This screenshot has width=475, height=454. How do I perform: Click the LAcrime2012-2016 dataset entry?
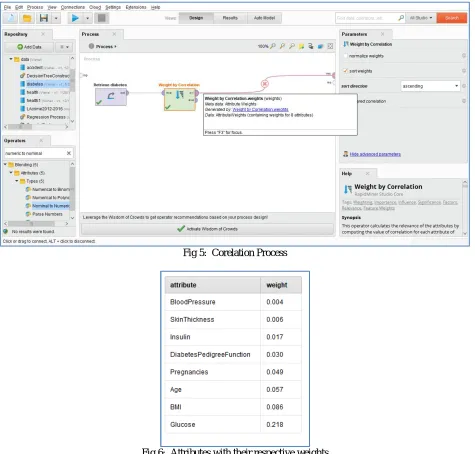pos(45,109)
